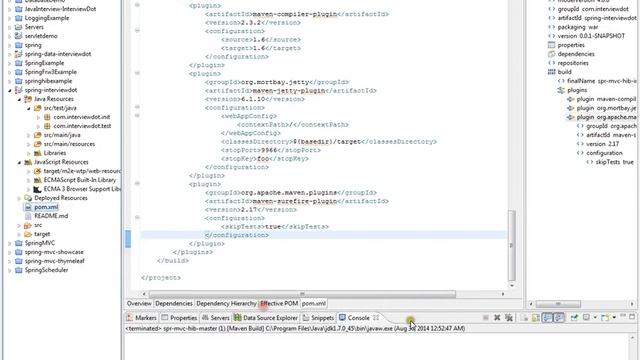Minimize the Console view panel

623,316
